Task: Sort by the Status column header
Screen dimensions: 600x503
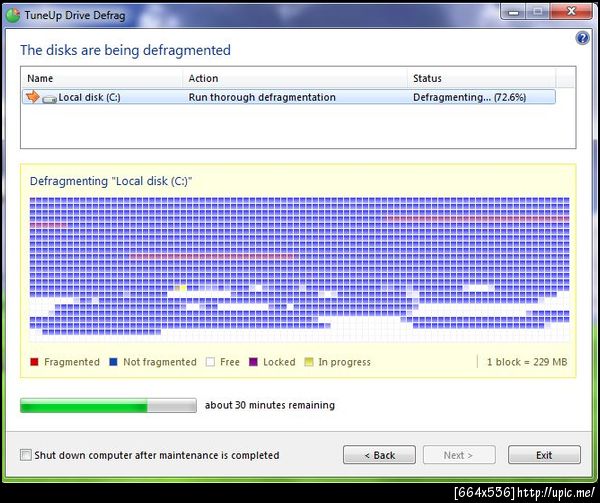Action: coord(481,78)
